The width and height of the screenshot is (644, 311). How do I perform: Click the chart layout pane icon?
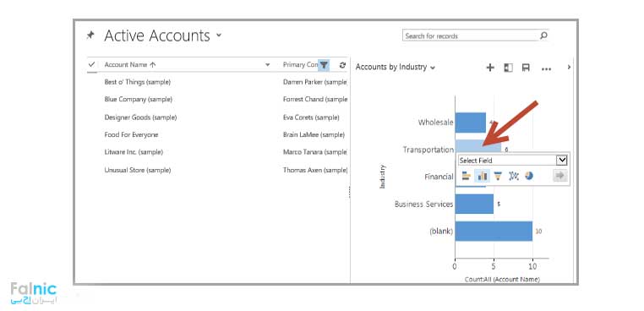click(508, 68)
